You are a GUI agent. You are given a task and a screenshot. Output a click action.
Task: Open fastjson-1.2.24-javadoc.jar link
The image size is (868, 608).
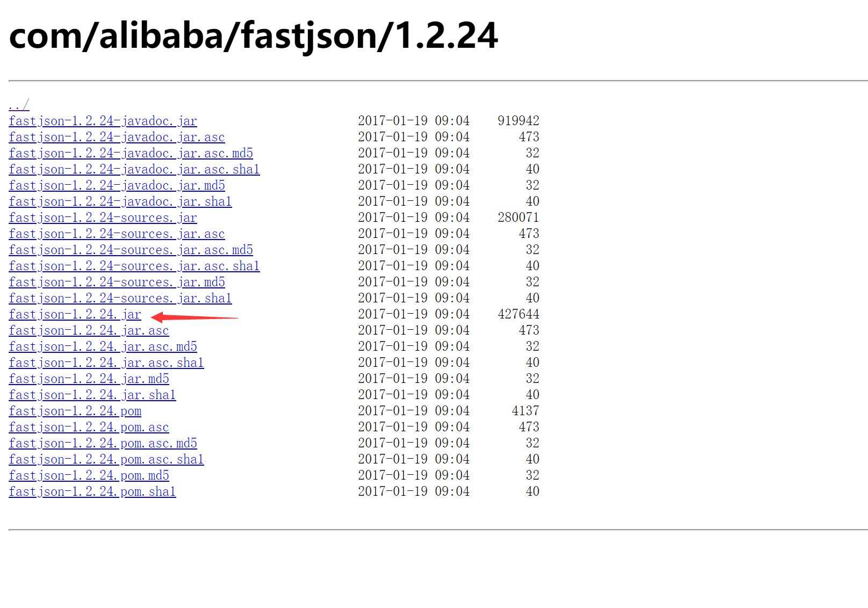(x=103, y=121)
